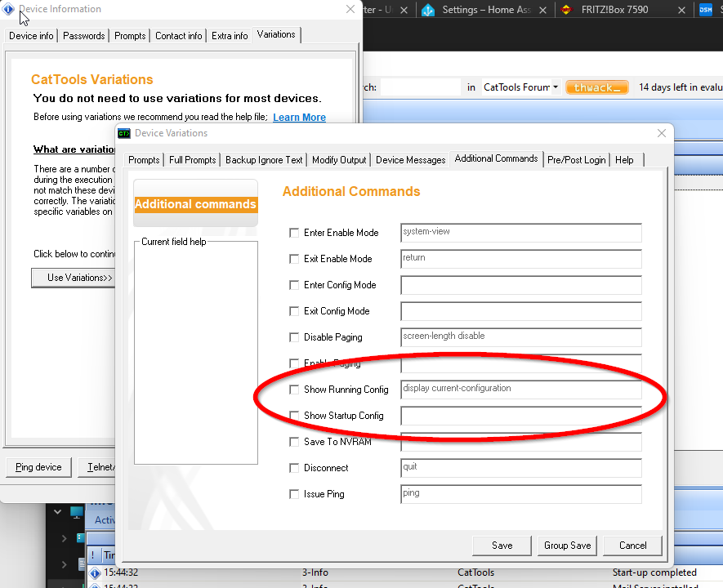723x588 pixels.
Task: Click the Device Information window icon
Action: [x=8, y=9]
